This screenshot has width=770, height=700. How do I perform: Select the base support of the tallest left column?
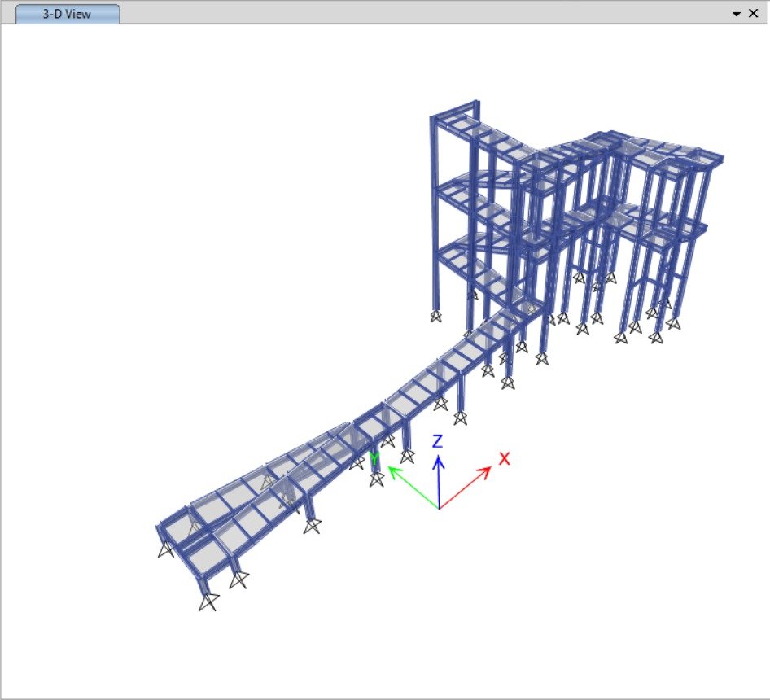(435, 316)
